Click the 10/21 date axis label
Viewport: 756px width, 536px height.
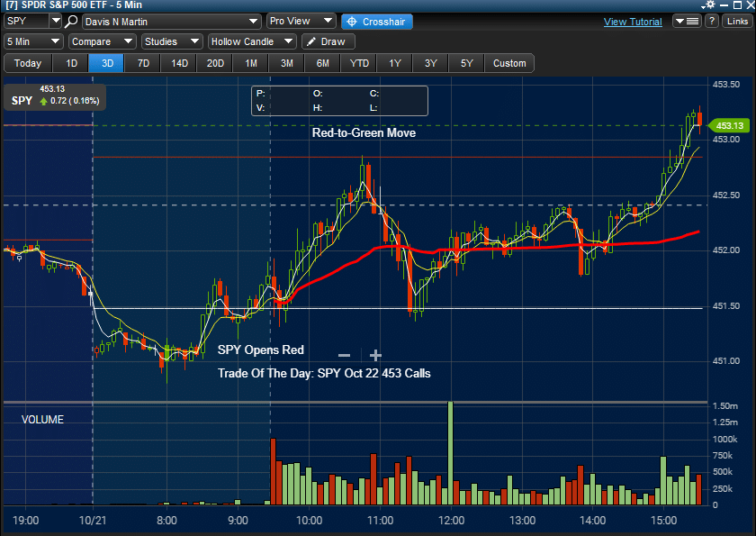(93, 521)
